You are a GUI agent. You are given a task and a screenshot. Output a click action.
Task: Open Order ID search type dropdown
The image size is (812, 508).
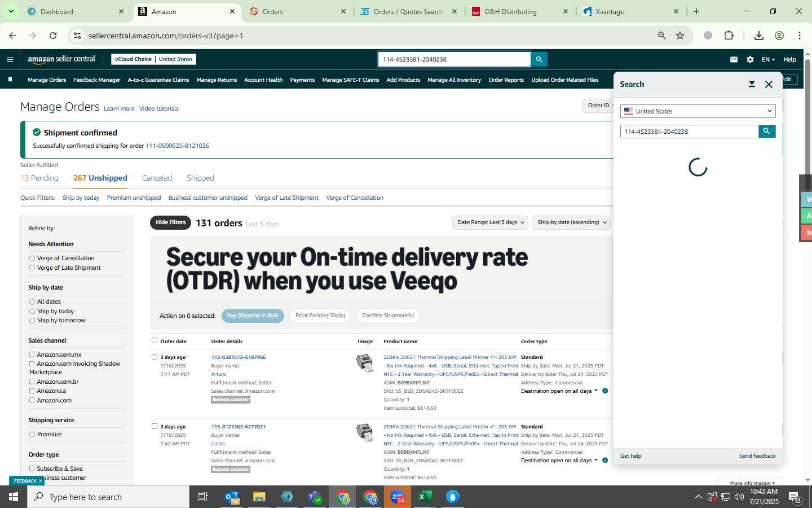pyautogui.click(x=599, y=106)
